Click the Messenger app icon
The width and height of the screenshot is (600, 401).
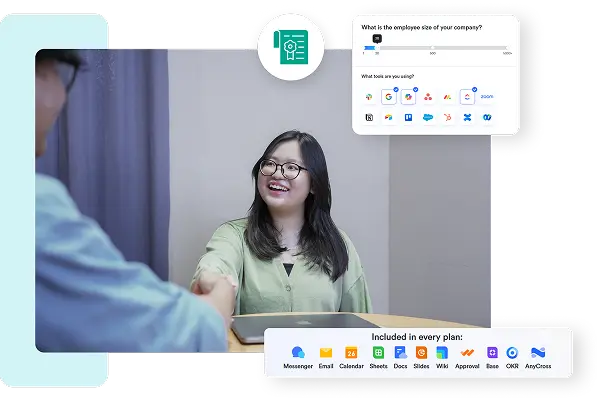click(x=298, y=353)
